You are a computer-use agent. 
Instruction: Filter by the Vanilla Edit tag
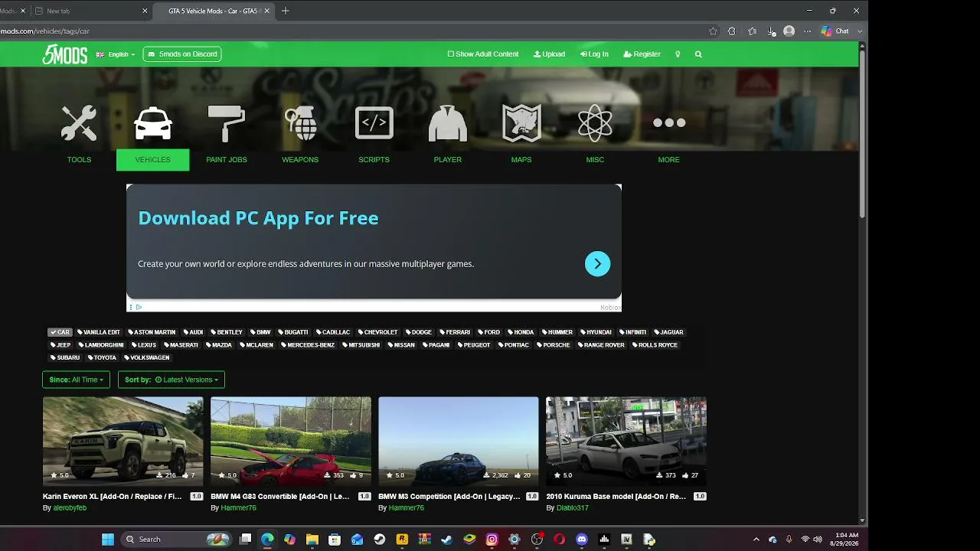point(100,332)
